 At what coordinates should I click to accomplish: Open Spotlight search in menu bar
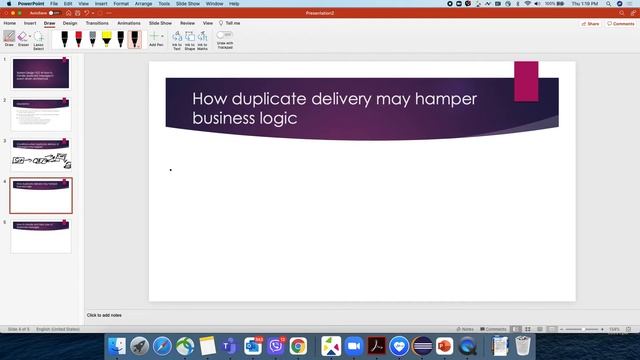point(608,4)
